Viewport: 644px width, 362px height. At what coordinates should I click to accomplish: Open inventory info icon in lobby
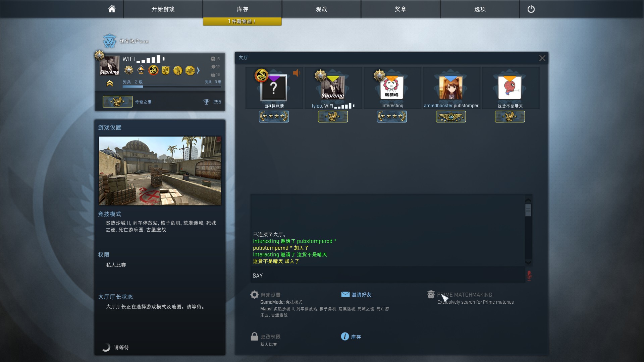(x=345, y=337)
